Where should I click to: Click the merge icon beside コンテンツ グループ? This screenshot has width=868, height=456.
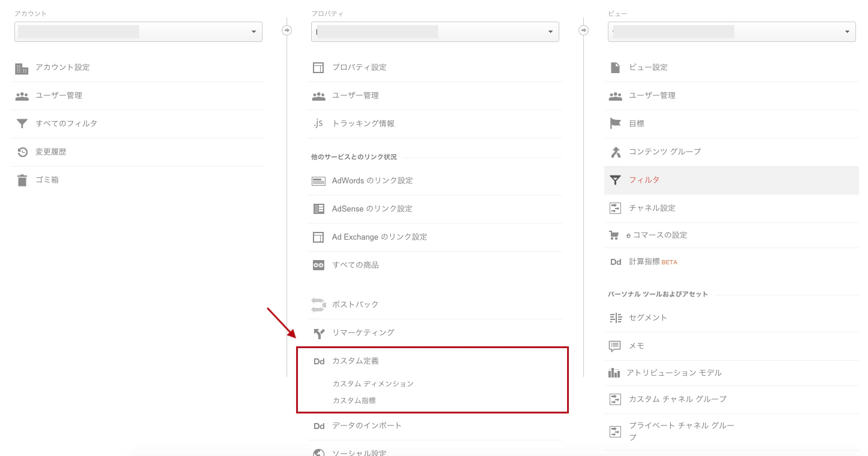click(615, 152)
